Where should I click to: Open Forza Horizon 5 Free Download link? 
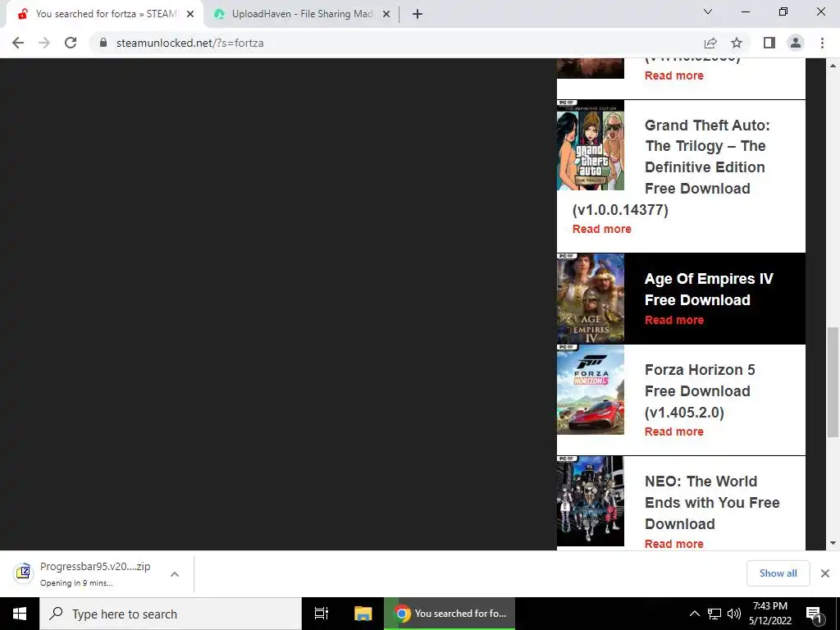(x=700, y=391)
